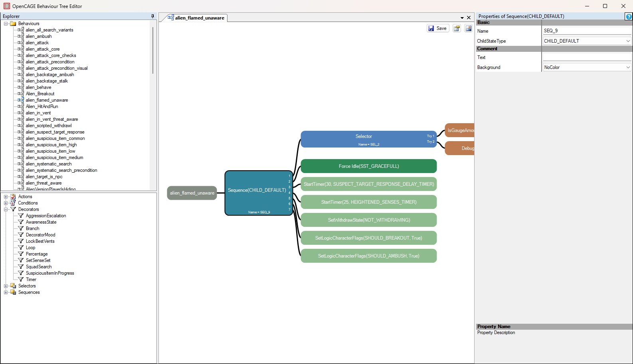Open the ChildStateType CHILD_DEFAULT dropdown

[628, 41]
